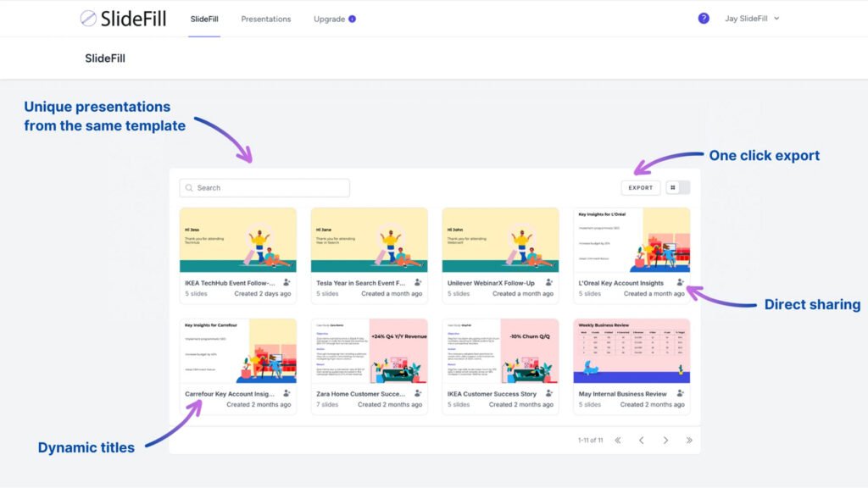The width and height of the screenshot is (868, 488).
Task: Click the Search presentations input field
Action: (x=264, y=188)
